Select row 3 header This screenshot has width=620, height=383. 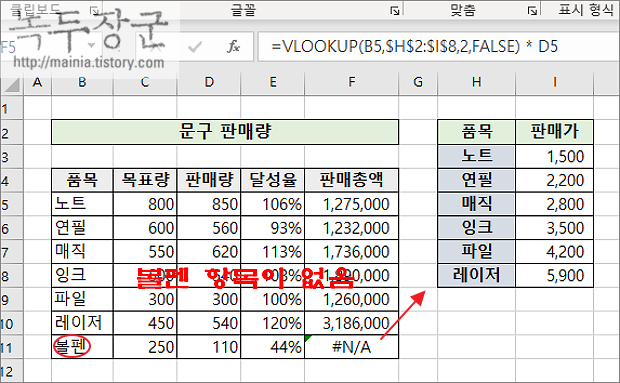(11, 157)
